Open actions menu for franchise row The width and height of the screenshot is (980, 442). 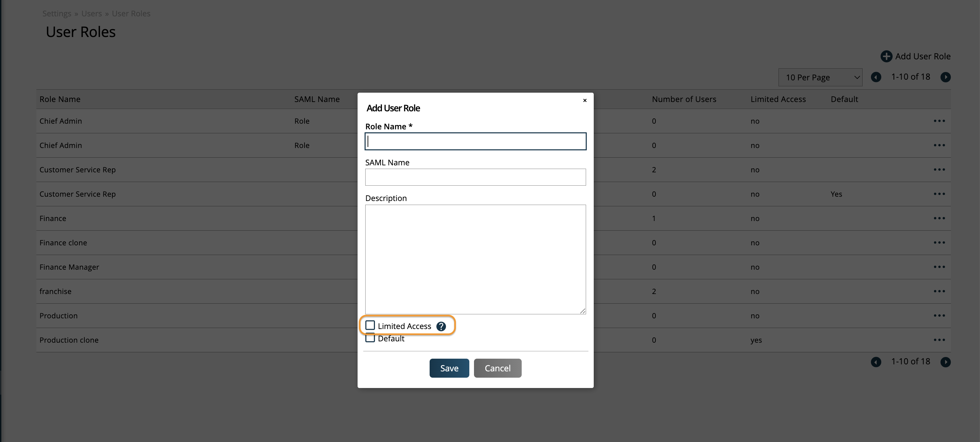tap(939, 291)
